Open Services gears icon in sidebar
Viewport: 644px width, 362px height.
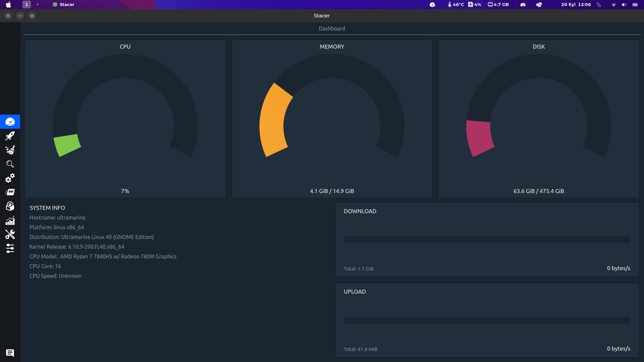click(x=10, y=178)
